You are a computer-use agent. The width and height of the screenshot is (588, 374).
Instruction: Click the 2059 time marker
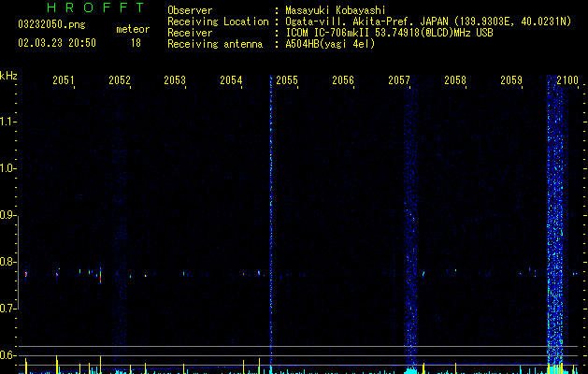click(511, 80)
